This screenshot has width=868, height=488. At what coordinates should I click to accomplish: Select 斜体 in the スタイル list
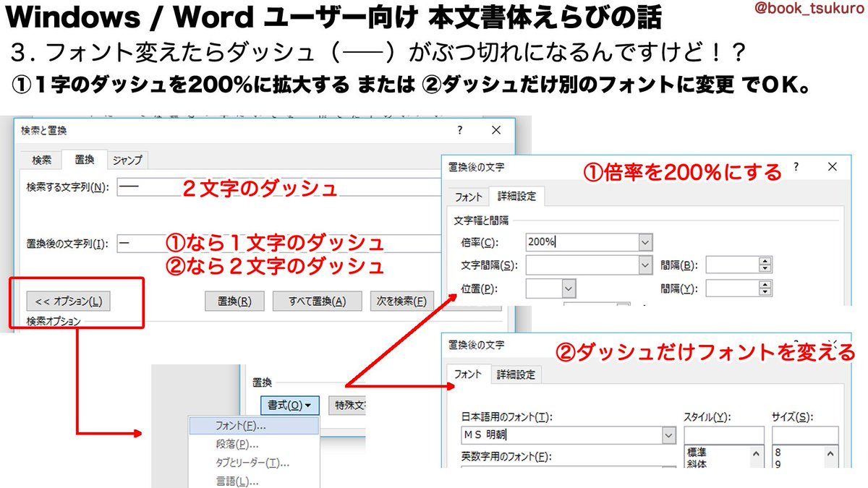click(x=717, y=463)
